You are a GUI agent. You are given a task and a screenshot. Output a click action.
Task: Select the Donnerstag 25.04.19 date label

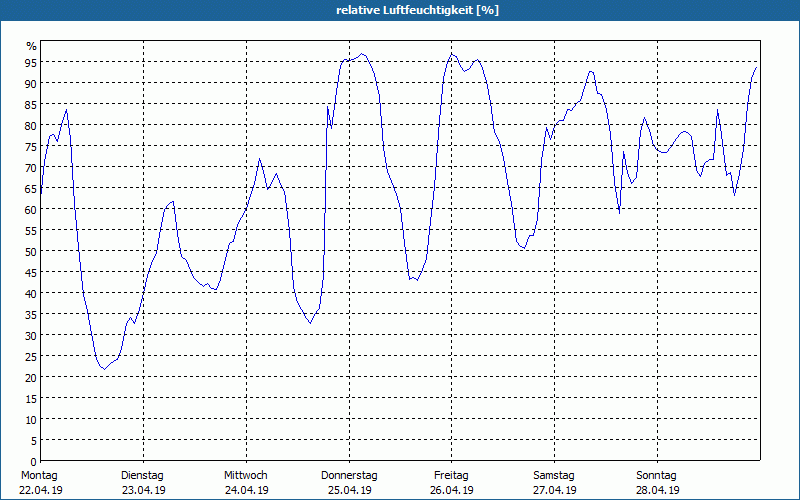click(x=349, y=483)
